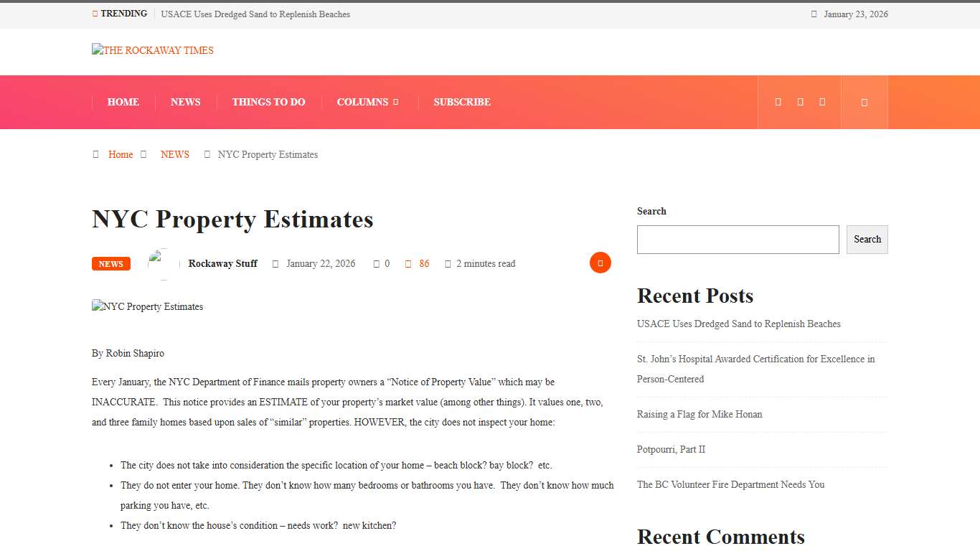The width and height of the screenshot is (980, 551).
Task: Click the Twitter icon in the header
Action: (800, 102)
